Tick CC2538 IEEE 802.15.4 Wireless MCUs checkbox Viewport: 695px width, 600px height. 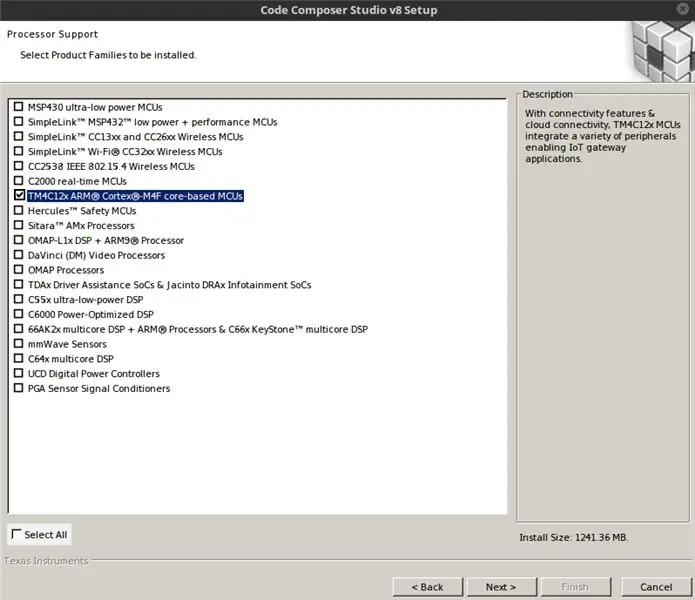19,166
